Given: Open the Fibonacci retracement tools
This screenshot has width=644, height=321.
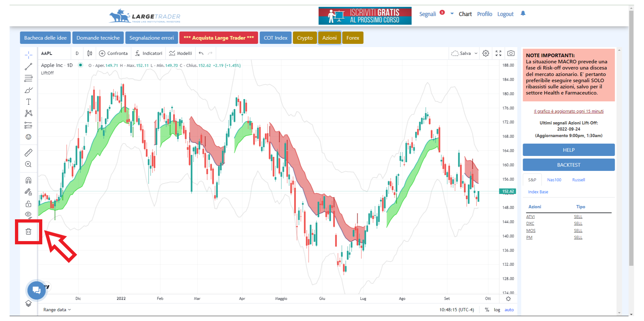Looking at the screenshot, I should pyautogui.click(x=28, y=78).
